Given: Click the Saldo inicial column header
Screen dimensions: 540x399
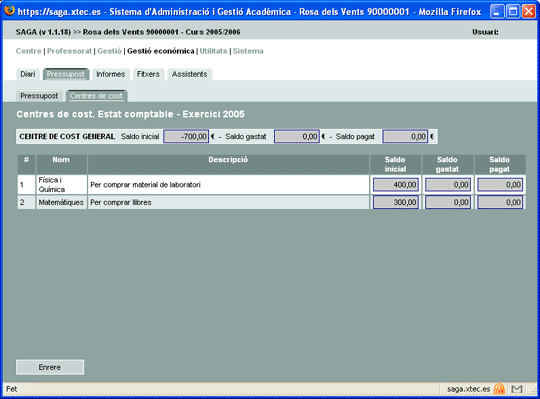Looking at the screenshot, I should click(395, 164).
